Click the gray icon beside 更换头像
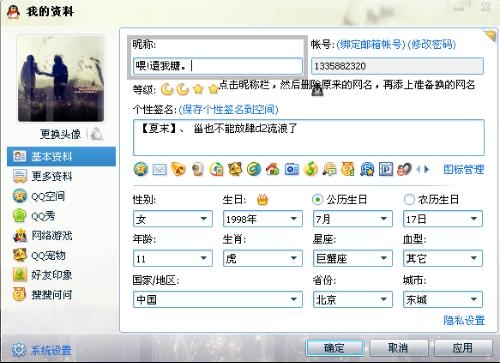Viewport: 500px width, 363px height. [97, 134]
